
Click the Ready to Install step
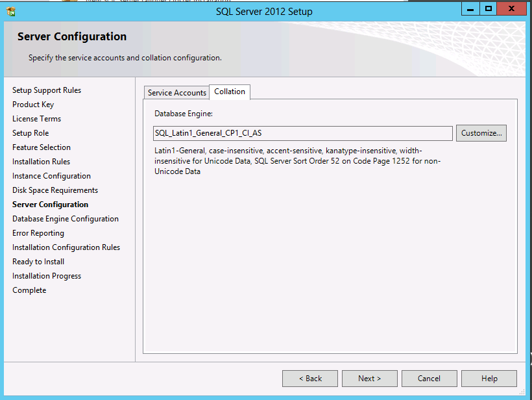click(38, 262)
